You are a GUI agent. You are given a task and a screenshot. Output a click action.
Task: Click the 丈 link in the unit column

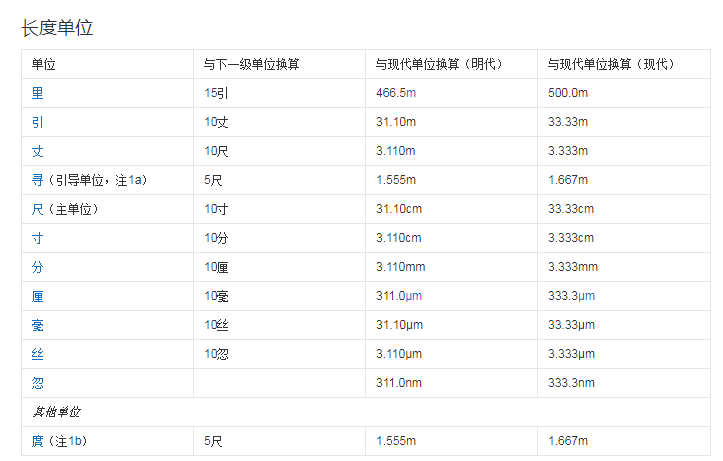coord(38,151)
